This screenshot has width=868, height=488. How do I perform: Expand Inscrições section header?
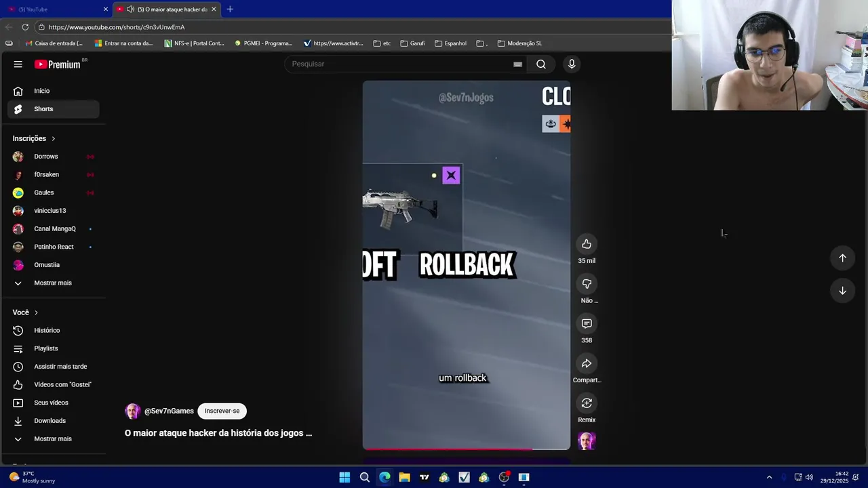[x=34, y=138]
